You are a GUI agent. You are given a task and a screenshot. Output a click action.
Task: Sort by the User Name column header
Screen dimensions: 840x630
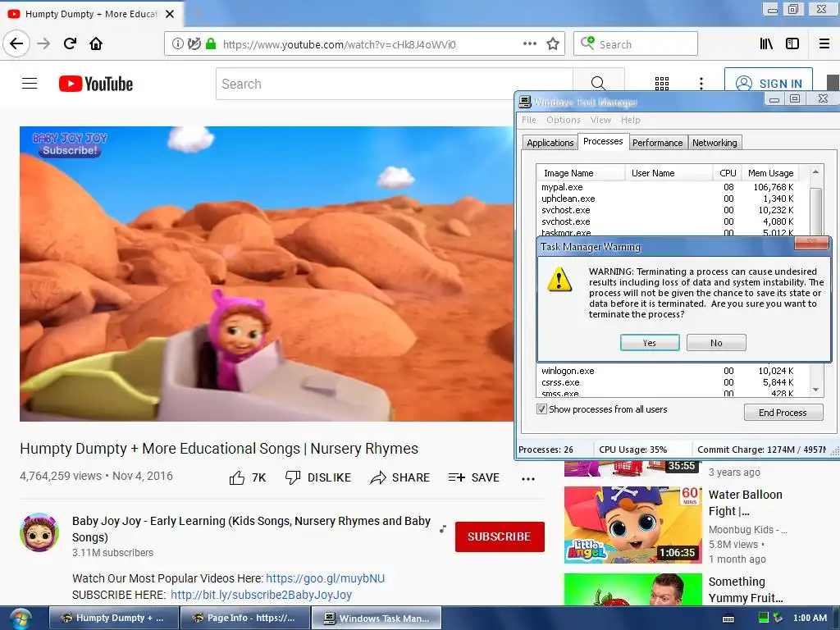(x=669, y=173)
